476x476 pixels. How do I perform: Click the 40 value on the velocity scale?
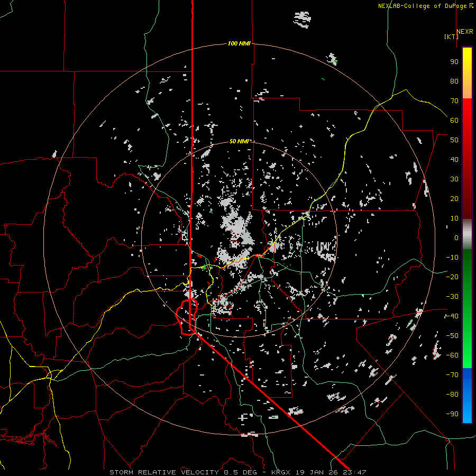pyautogui.click(x=454, y=160)
